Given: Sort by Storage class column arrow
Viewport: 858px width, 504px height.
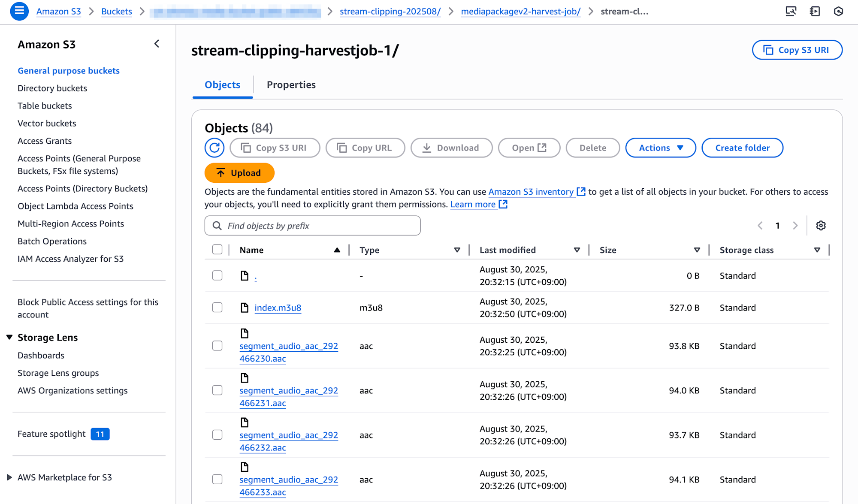Looking at the screenshot, I should click(x=817, y=250).
